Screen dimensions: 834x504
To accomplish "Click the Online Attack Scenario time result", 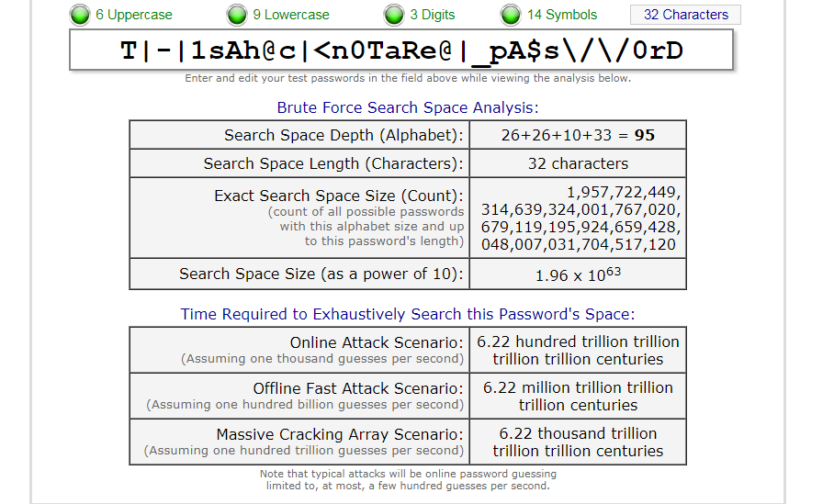I will [x=578, y=351].
